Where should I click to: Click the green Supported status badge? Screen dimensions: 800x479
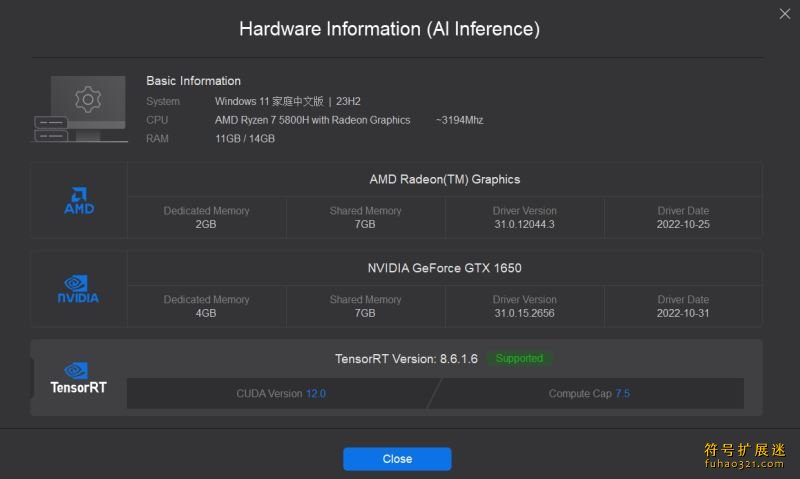[x=519, y=358]
